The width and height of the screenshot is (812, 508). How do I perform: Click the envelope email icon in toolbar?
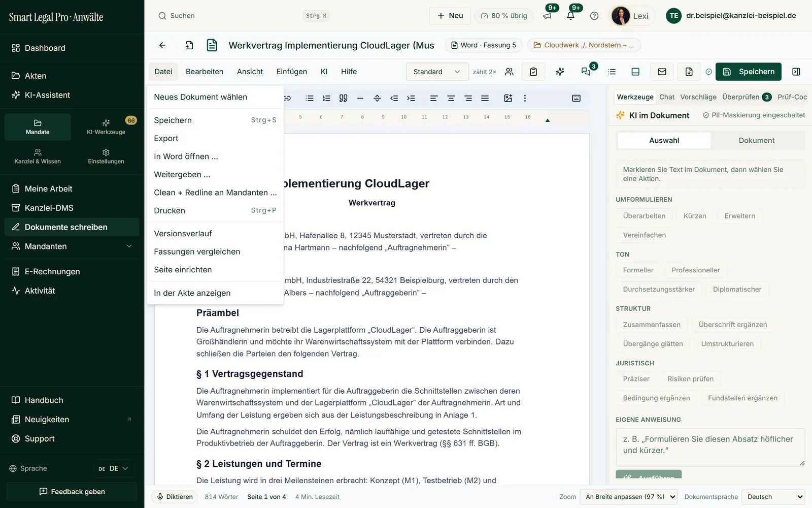(x=662, y=72)
